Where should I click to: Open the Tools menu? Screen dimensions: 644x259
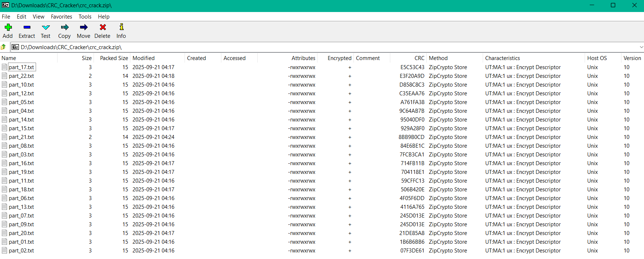coord(85,17)
